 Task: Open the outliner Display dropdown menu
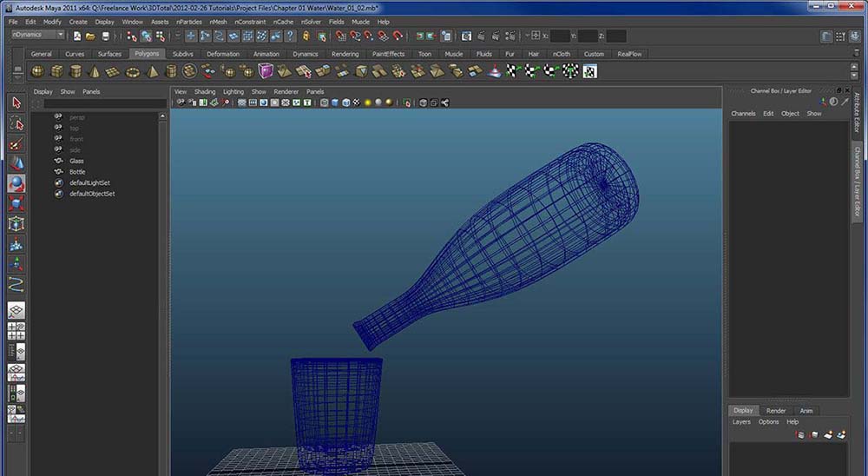tap(43, 91)
